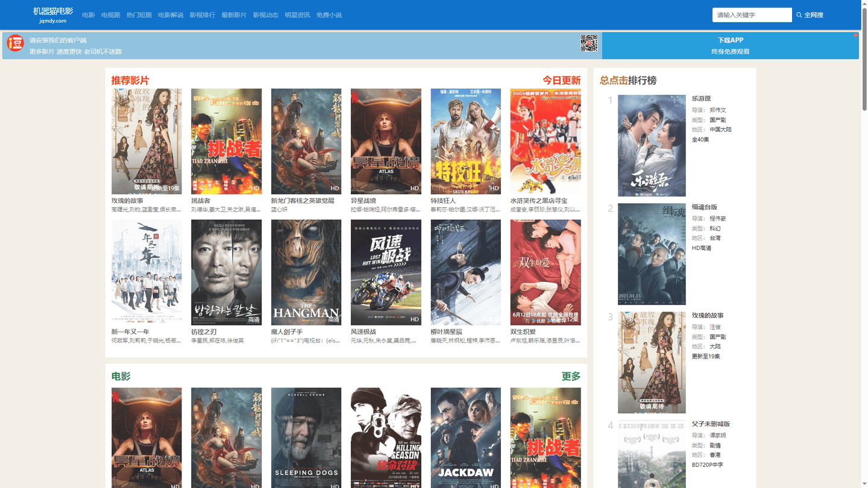Open the 新一年又一年 poster
This screenshot has width=868, height=488.
coord(146,272)
